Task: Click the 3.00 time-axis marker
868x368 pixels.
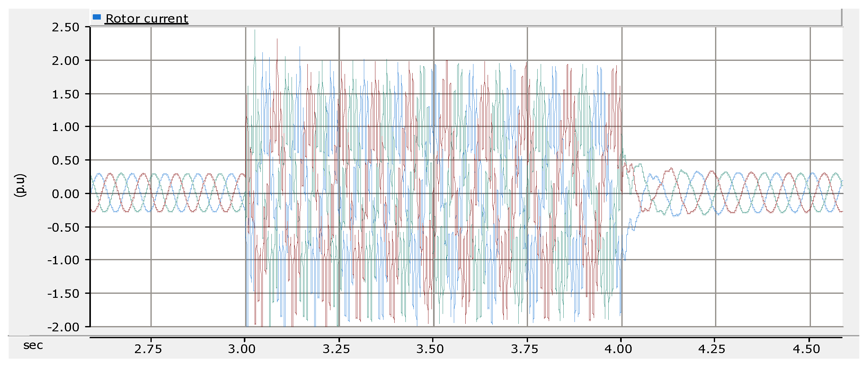Action: point(242,349)
